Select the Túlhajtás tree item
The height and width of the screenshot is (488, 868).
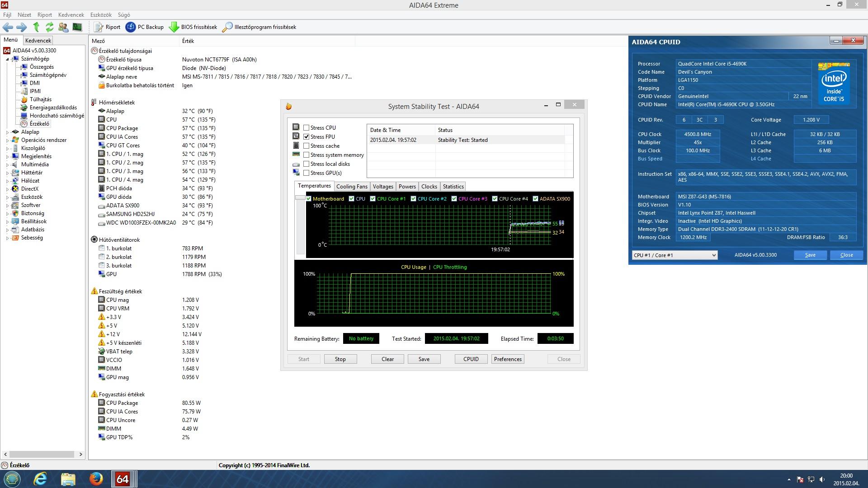[x=41, y=99]
